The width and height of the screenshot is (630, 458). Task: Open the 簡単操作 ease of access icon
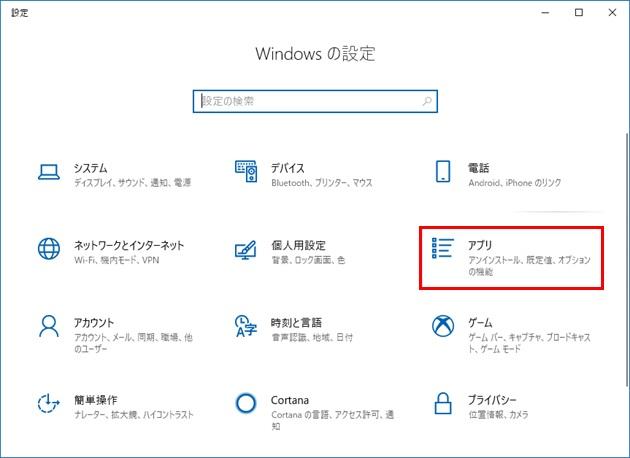[x=49, y=403]
